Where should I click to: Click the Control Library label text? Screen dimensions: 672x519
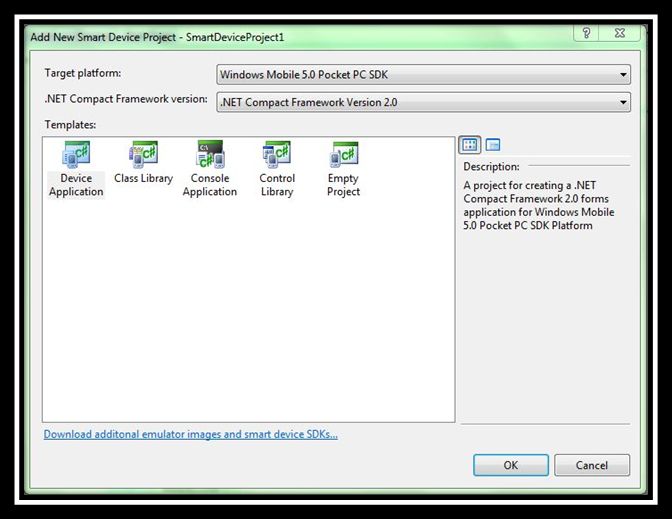[277, 185]
